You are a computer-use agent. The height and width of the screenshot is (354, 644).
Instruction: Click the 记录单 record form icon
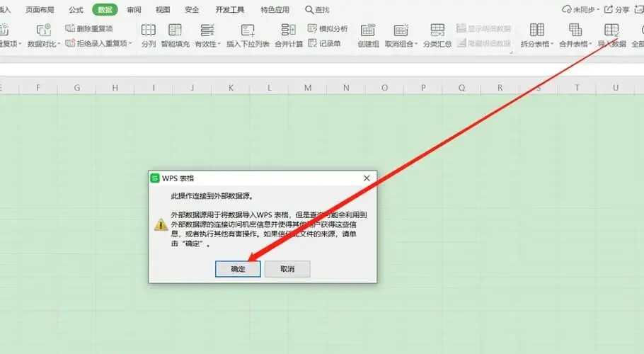pyautogui.click(x=312, y=42)
